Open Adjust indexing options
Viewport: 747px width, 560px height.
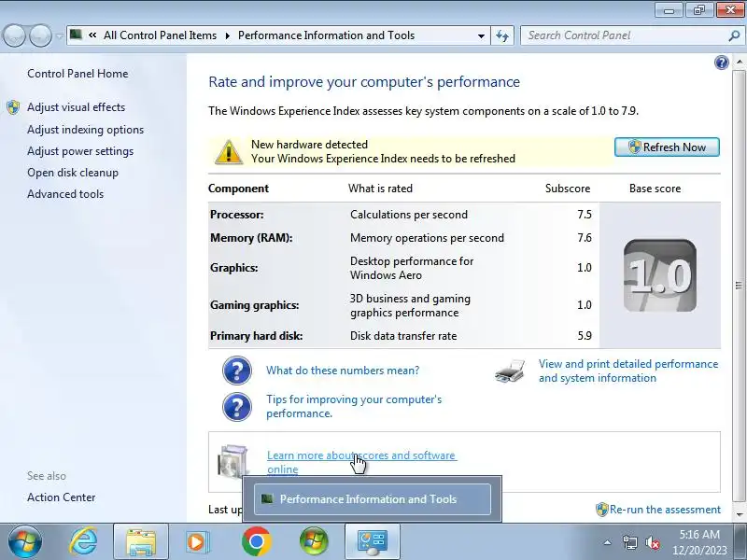(x=85, y=130)
